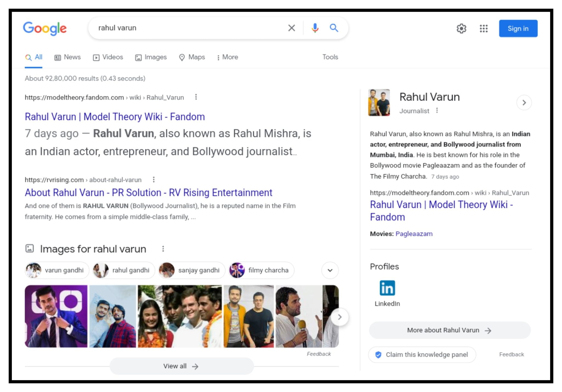The height and width of the screenshot is (392, 562).
Task: Click the Sign in button
Action: pyautogui.click(x=518, y=28)
